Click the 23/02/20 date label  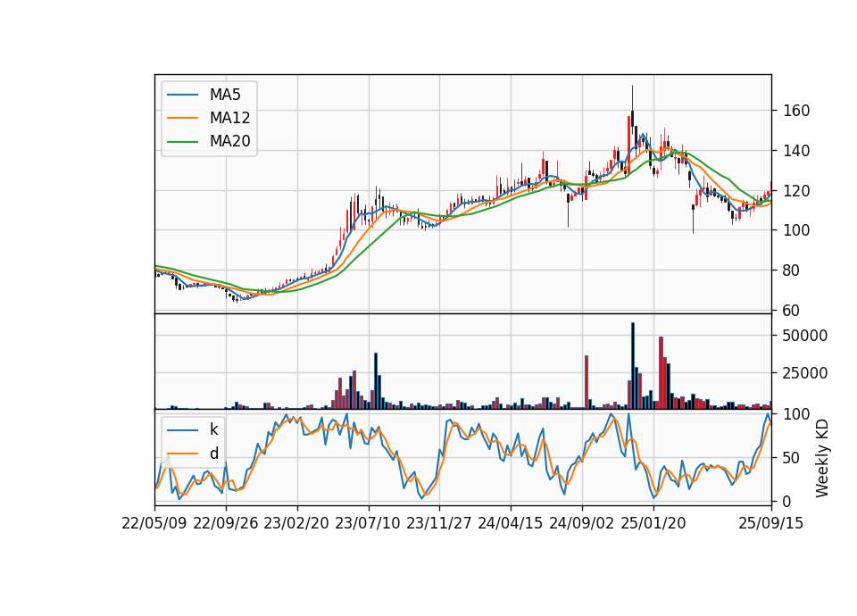(x=296, y=523)
